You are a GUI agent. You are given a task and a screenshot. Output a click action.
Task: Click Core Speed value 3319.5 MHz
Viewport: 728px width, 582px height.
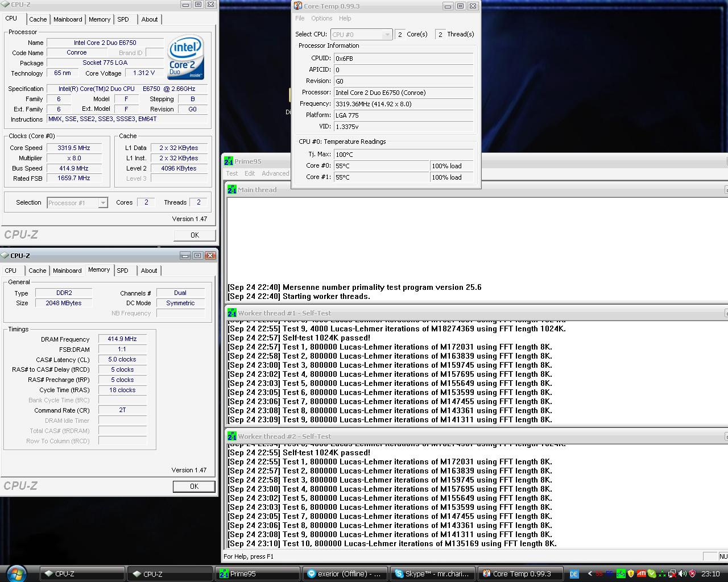point(74,148)
